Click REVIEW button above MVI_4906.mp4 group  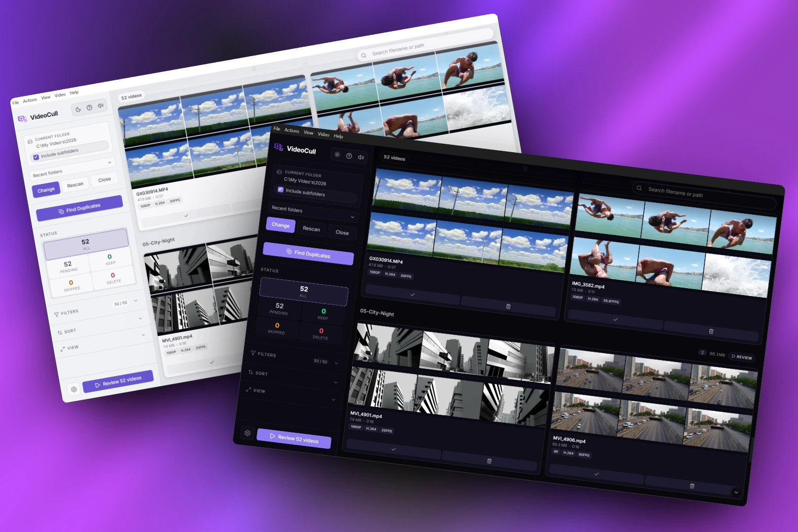point(742,357)
